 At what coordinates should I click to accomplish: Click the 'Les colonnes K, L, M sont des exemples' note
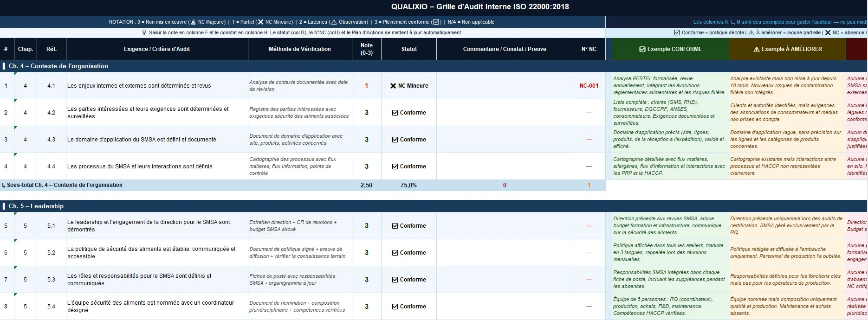780,22
